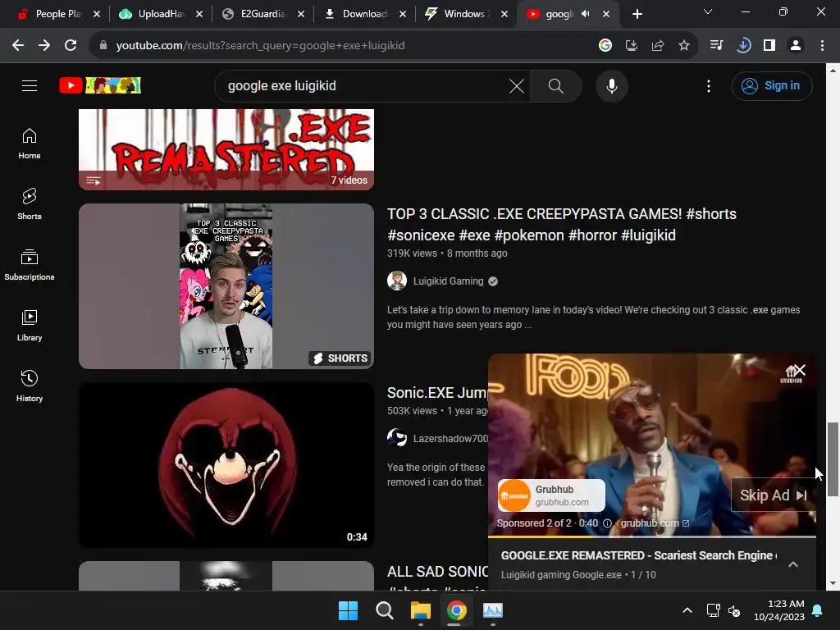The image size is (840, 630).
Task: Open Windows Start menu
Action: pyautogui.click(x=348, y=610)
